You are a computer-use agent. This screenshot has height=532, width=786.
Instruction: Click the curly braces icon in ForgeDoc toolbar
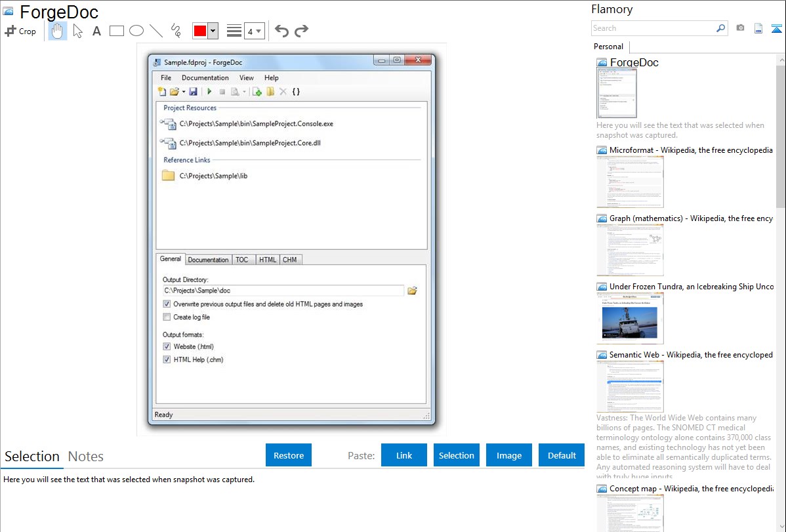click(x=297, y=92)
